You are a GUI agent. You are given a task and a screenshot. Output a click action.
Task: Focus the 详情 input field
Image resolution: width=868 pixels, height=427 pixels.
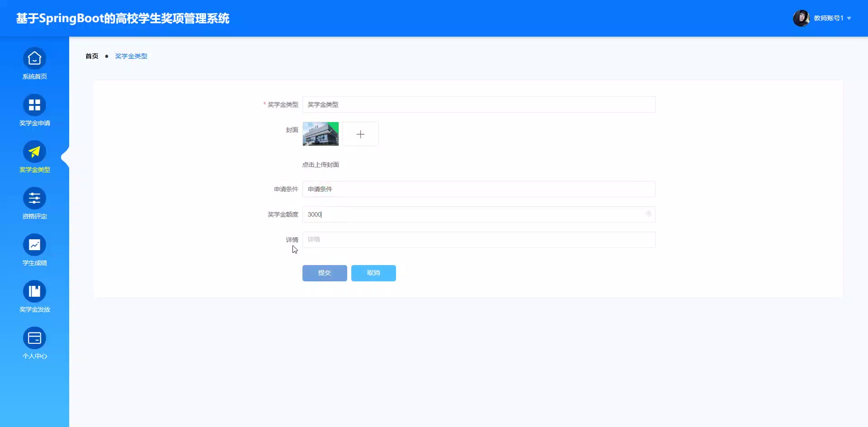click(479, 240)
